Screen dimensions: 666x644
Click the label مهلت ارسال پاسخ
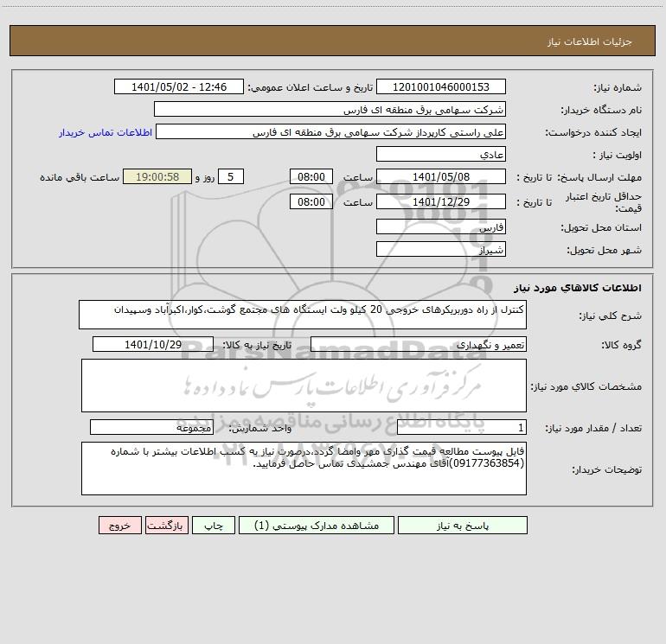click(x=599, y=177)
